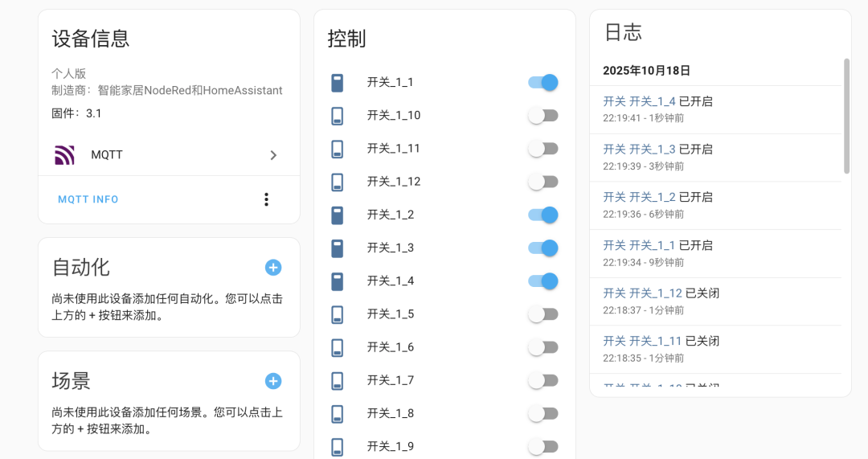Click the switch icon for 开关_1_5

337,314
